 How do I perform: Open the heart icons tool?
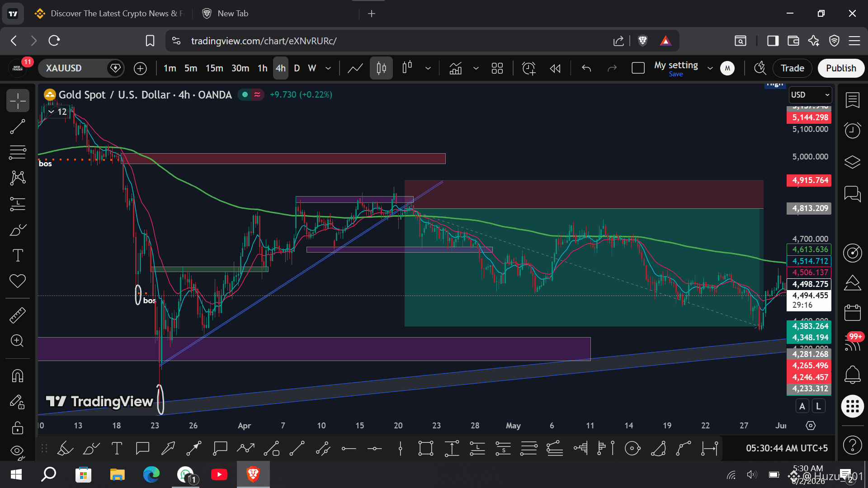[18, 282]
